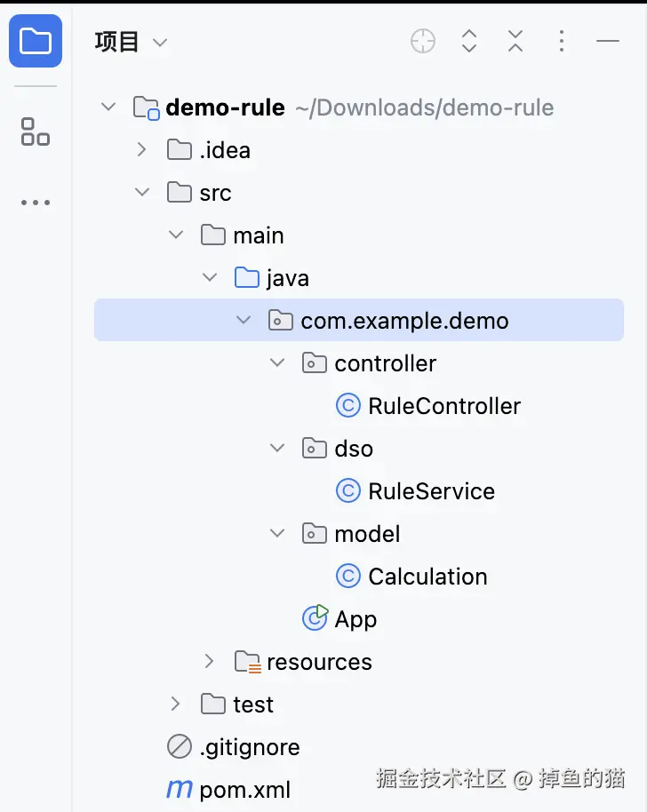The image size is (647, 812).
Task: Select the Calculation class file
Action: (x=427, y=577)
